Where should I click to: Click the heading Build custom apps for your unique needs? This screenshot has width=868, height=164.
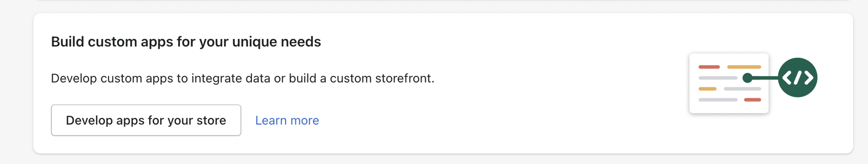(x=186, y=42)
